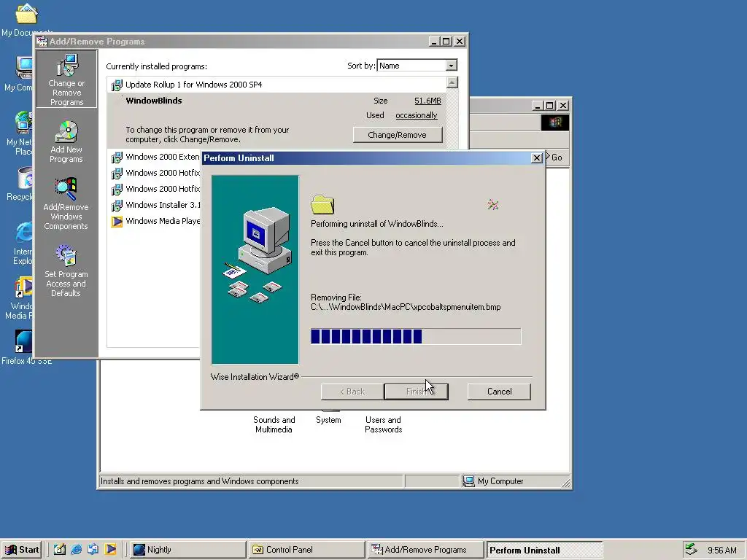Open Users and Passwords control panel item

pos(383,424)
